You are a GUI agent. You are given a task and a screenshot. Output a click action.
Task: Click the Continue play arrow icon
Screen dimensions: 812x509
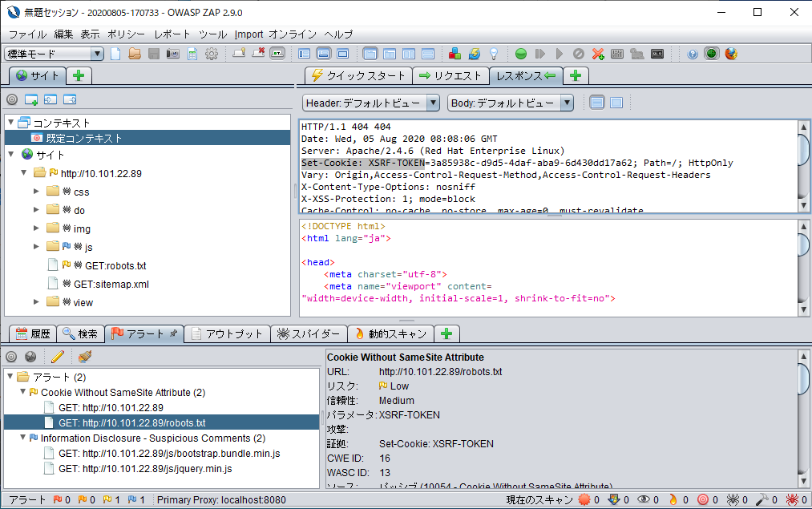click(560, 54)
